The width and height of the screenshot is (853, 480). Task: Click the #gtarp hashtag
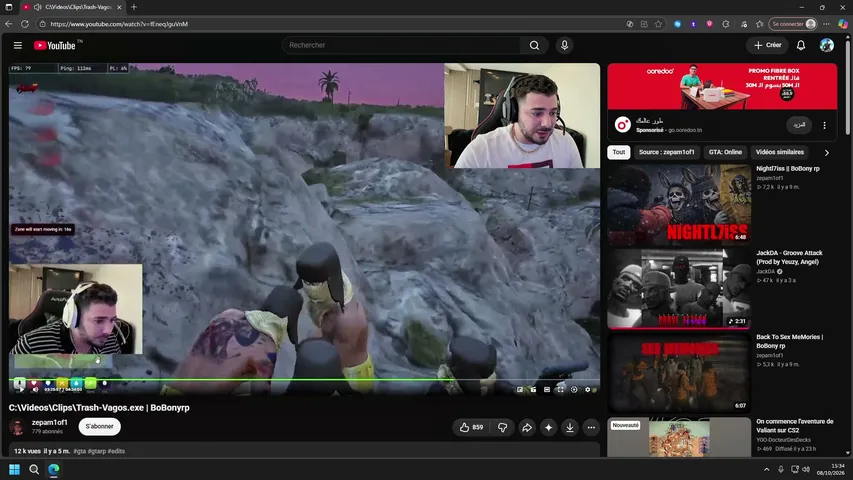point(96,451)
